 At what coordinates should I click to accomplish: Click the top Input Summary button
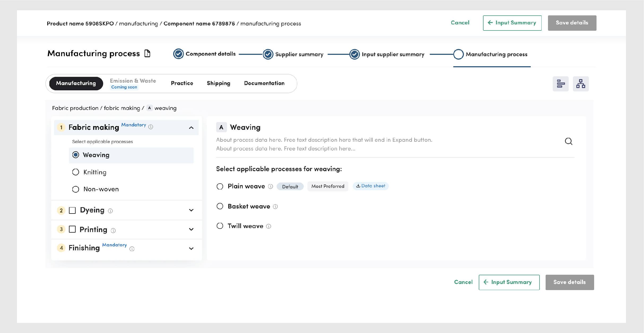[512, 23]
